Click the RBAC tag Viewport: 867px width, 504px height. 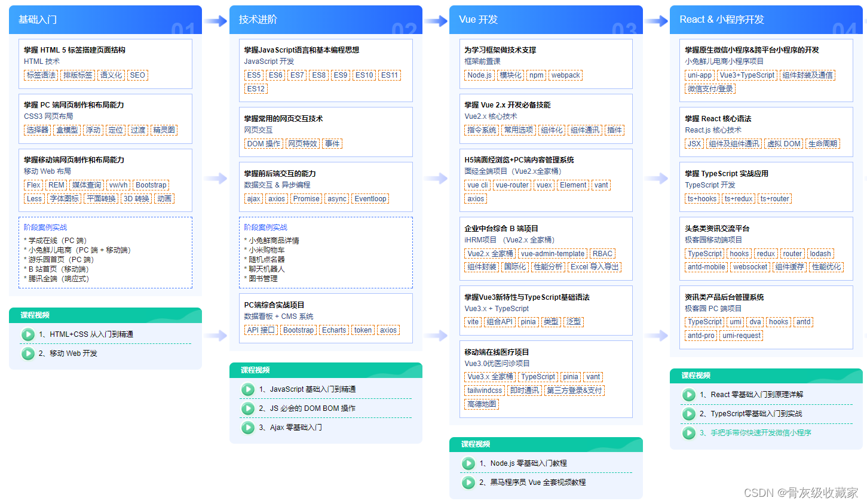(603, 254)
